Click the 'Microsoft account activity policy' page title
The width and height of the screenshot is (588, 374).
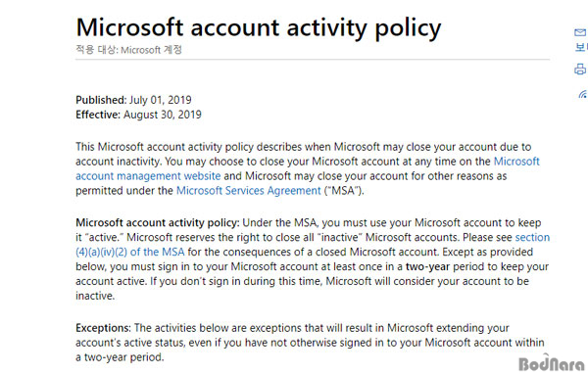pyautogui.click(x=259, y=27)
